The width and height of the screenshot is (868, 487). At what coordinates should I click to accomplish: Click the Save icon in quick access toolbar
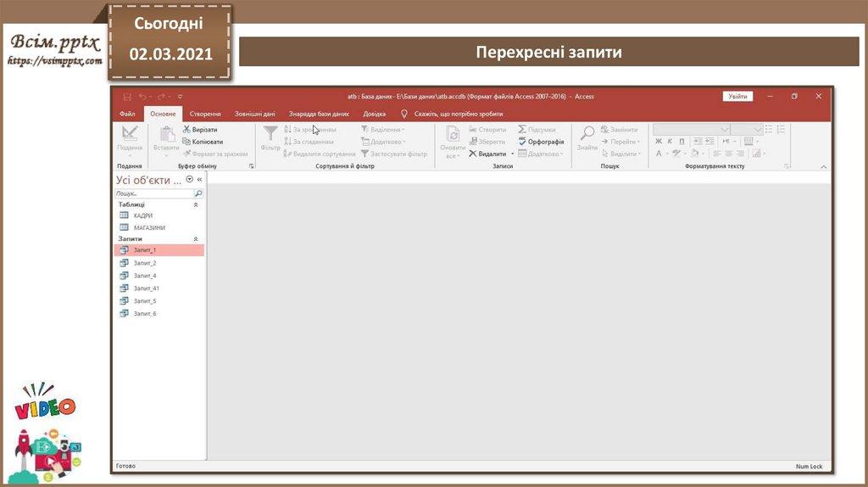[x=127, y=97]
